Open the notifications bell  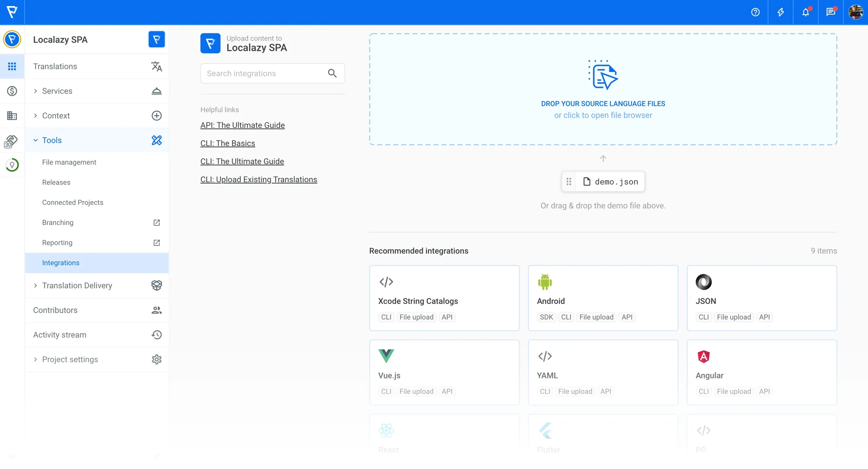806,12
